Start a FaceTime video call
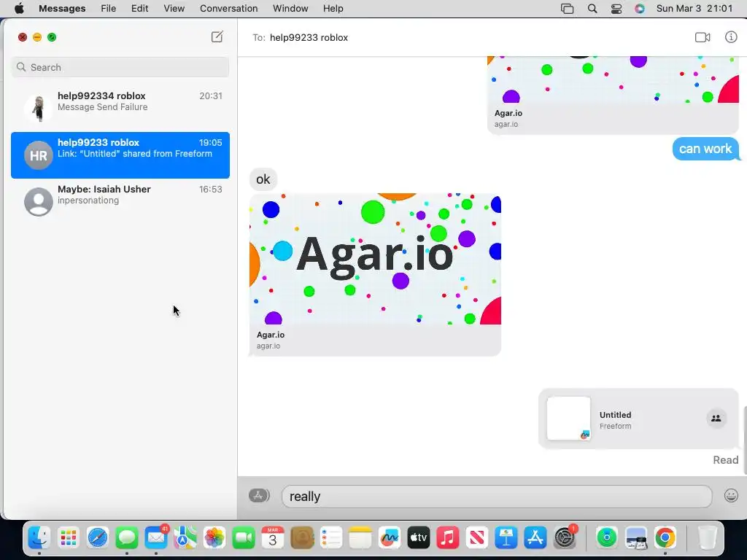This screenshot has width=747, height=560. [703, 37]
